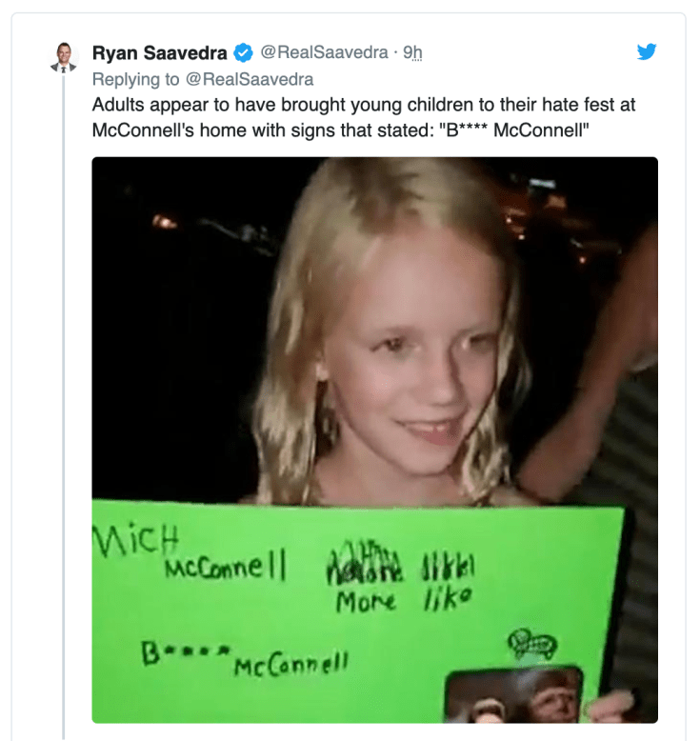700x741 pixels.
Task: Click the @RealSaavedra handle beside the name
Action: tap(324, 53)
